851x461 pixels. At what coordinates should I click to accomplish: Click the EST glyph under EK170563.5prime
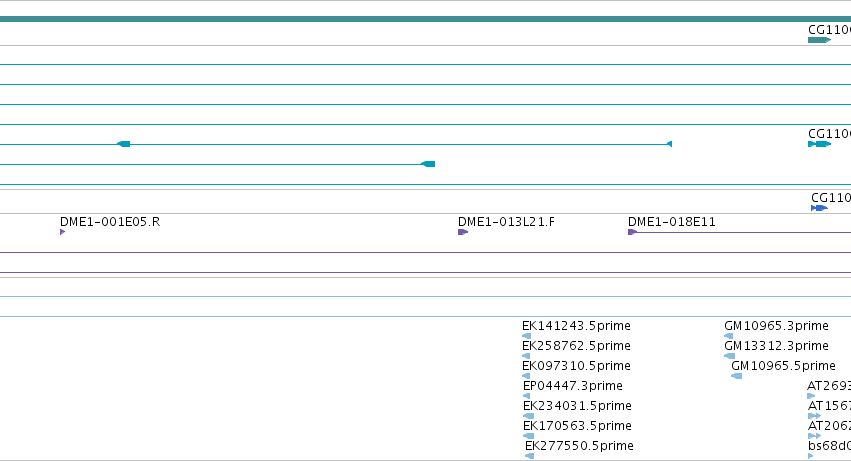click(528, 436)
